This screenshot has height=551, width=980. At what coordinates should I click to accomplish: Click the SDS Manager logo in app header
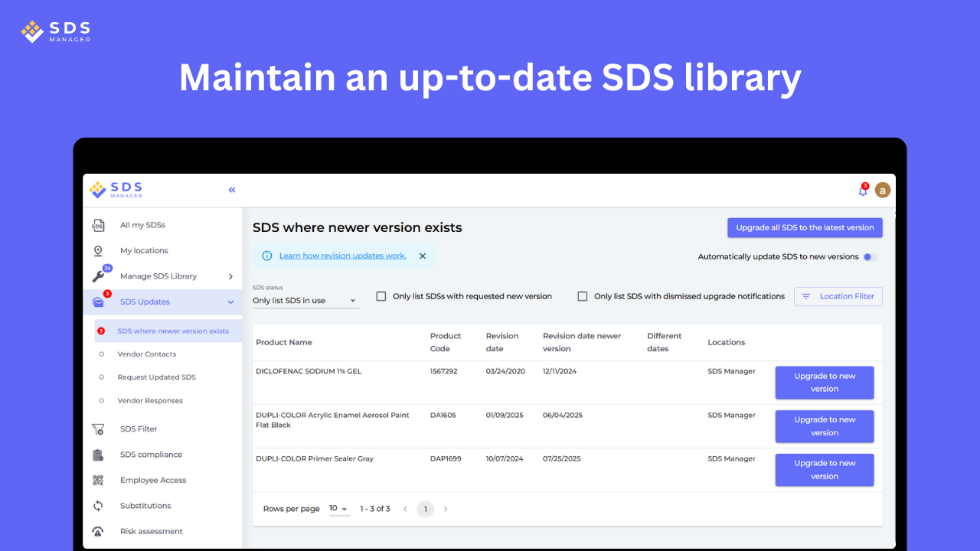point(116,190)
